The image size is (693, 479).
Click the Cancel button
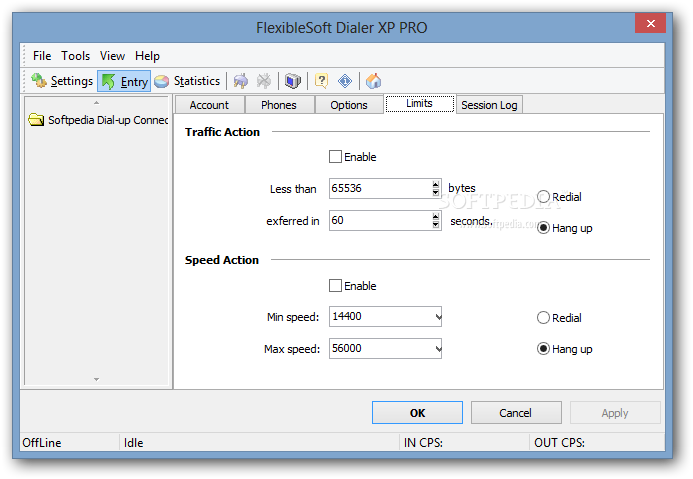(516, 413)
